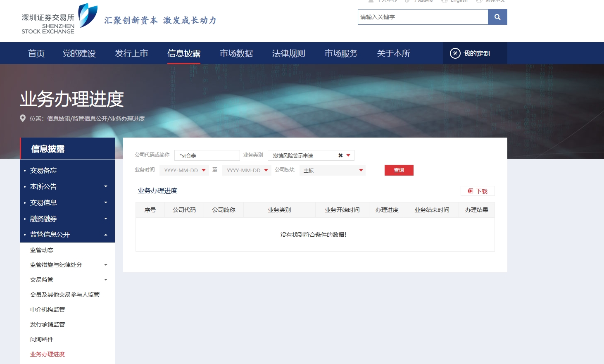Open the start date picker dropdown
This screenshot has height=364, width=604.
coord(204,170)
